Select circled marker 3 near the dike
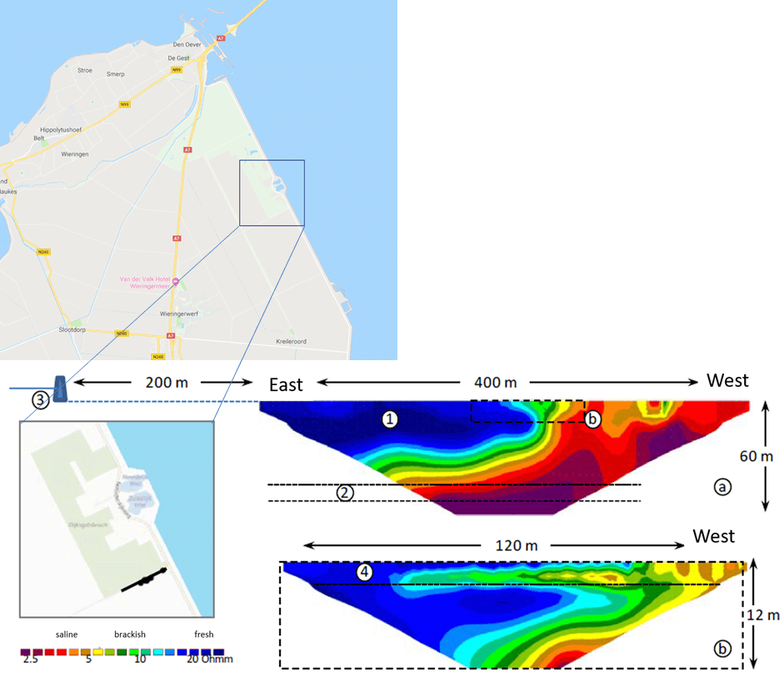Viewport: 784px width, 682px height. click(x=41, y=400)
